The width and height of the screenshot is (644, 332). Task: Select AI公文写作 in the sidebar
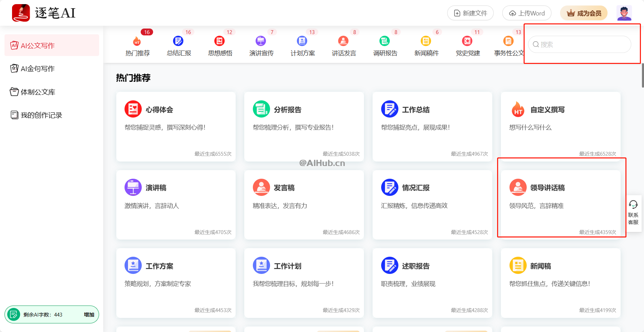click(52, 45)
